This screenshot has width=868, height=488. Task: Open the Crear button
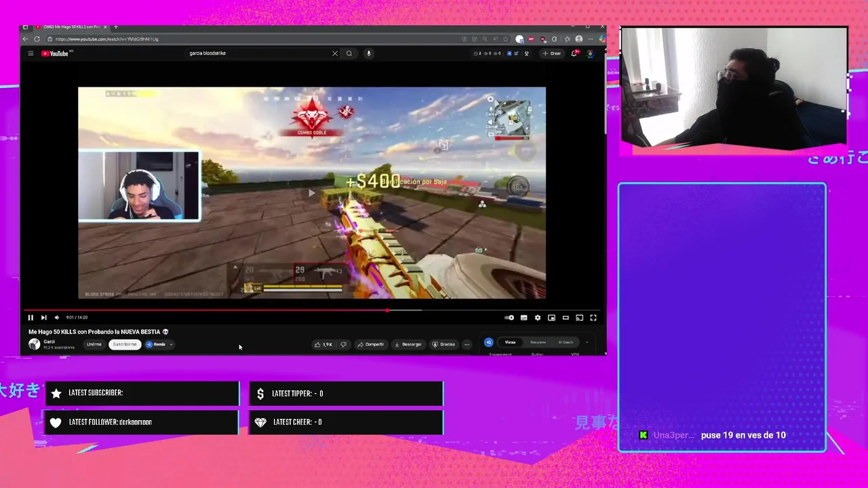[552, 54]
